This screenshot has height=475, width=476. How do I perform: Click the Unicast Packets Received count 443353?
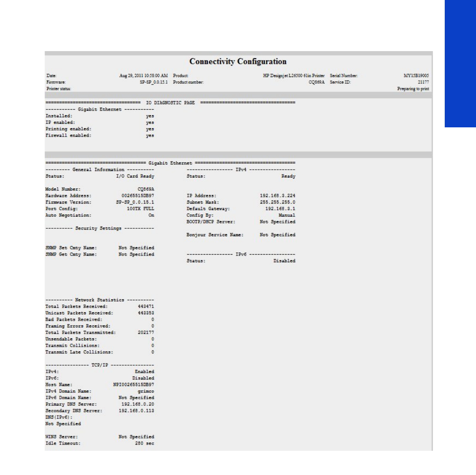coord(146,313)
